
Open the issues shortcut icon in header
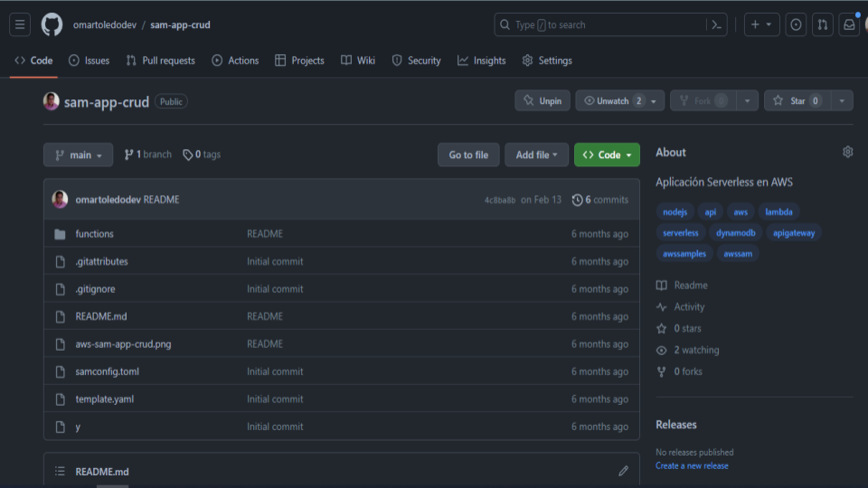point(796,25)
